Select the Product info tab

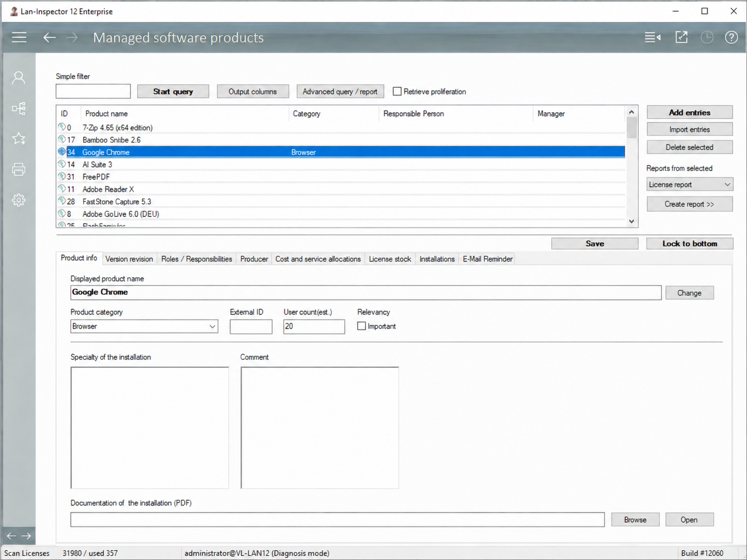79,258
